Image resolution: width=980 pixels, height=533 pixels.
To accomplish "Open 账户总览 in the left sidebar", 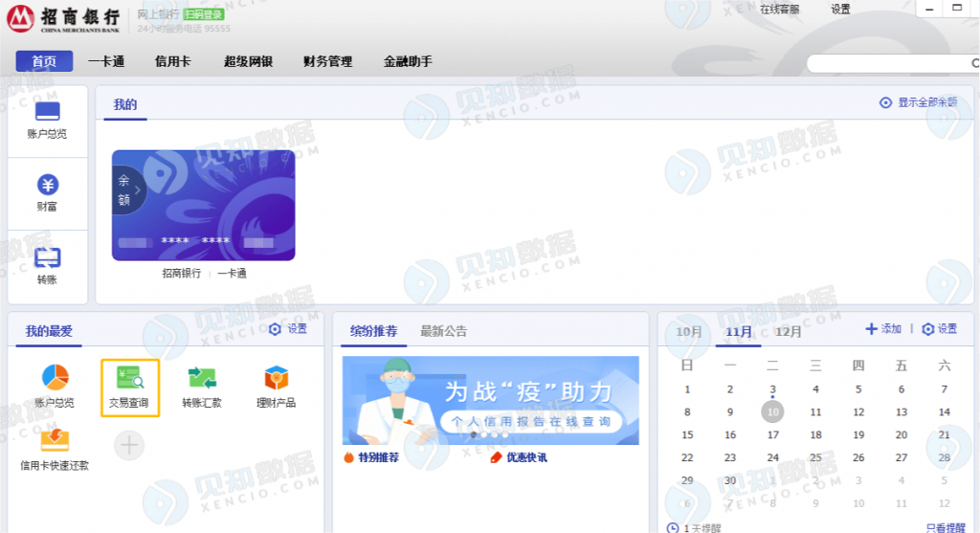I will pyautogui.click(x=47, y=121).
